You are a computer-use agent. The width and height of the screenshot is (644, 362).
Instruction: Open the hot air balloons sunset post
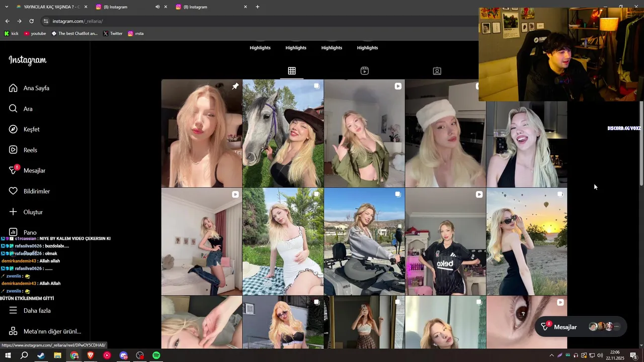coord(527,242)
